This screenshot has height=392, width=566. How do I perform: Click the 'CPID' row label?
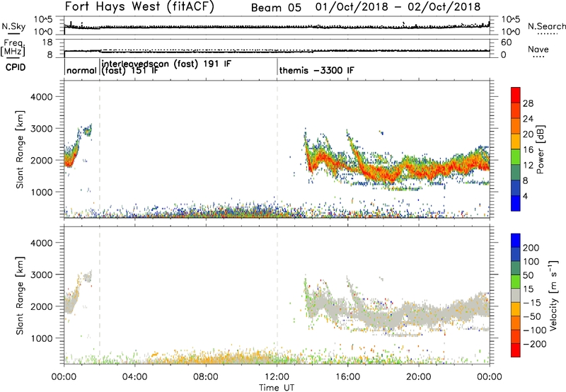(16, 67)
